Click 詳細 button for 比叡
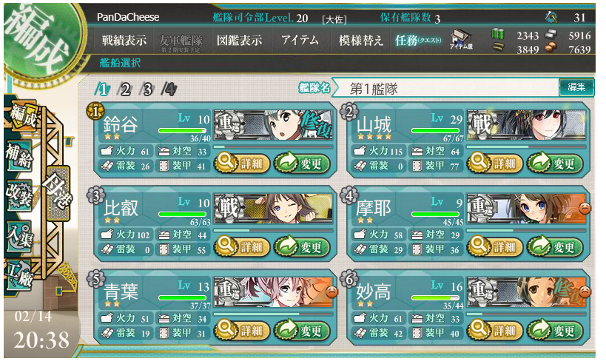Image resolution: width=606 pixels, height=364 pixels. pyautogui.click(x=241, y=247)
